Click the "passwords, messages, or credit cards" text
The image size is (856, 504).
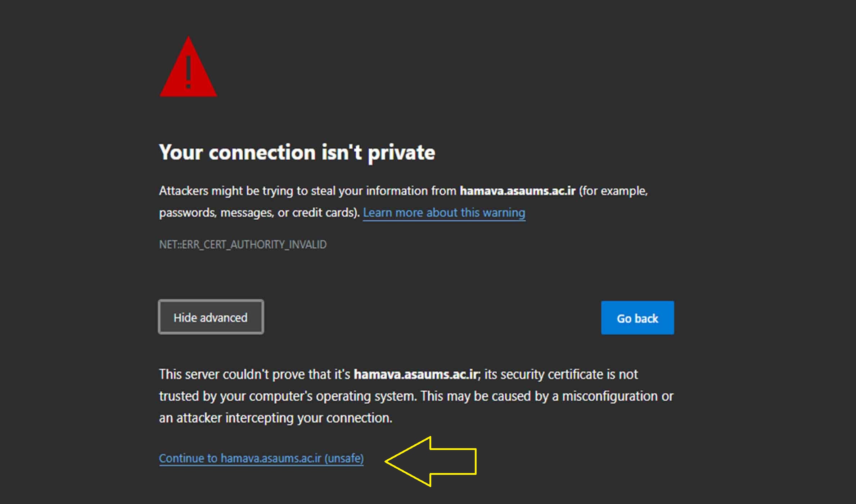[x=258, y=213]
